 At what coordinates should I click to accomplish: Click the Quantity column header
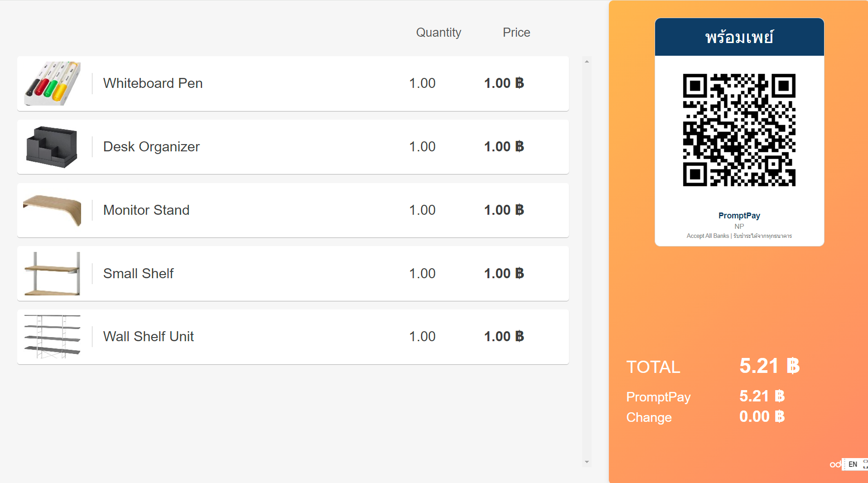(x=439, y=33)
